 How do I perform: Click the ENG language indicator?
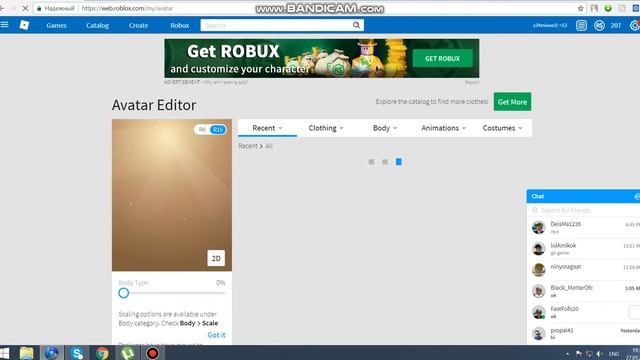point(614,354)
